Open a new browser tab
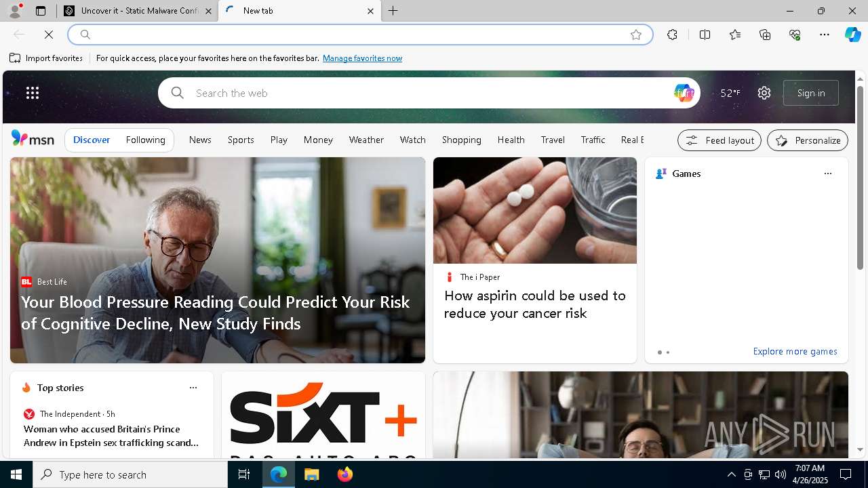 [x=393, y=11]
